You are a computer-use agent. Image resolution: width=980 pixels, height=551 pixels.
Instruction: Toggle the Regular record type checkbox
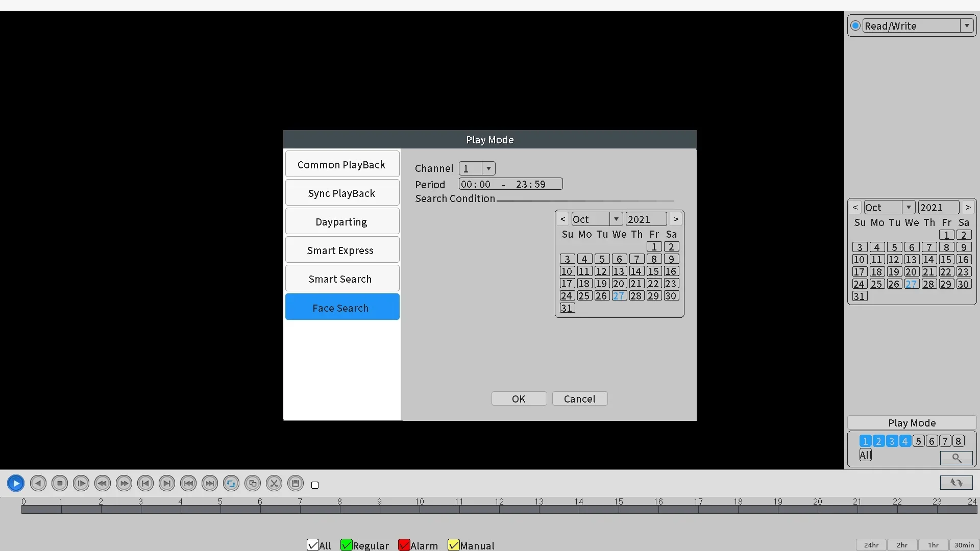347,545
